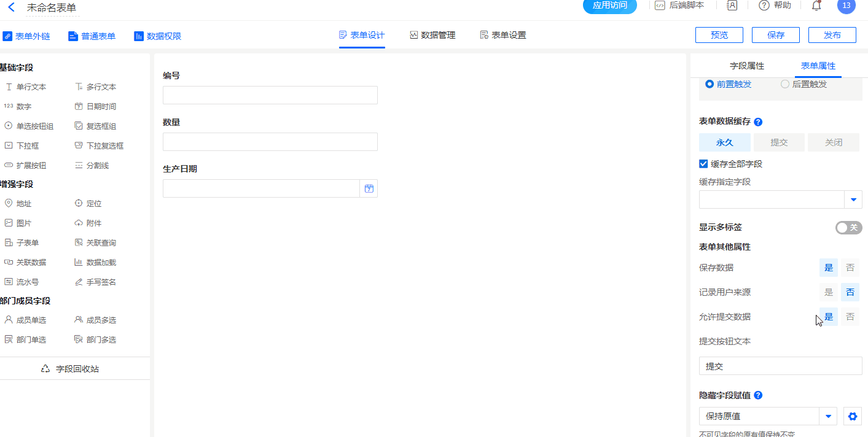
Task: Click the 生产日期 calendar picker icon
Action: [369, 188]
